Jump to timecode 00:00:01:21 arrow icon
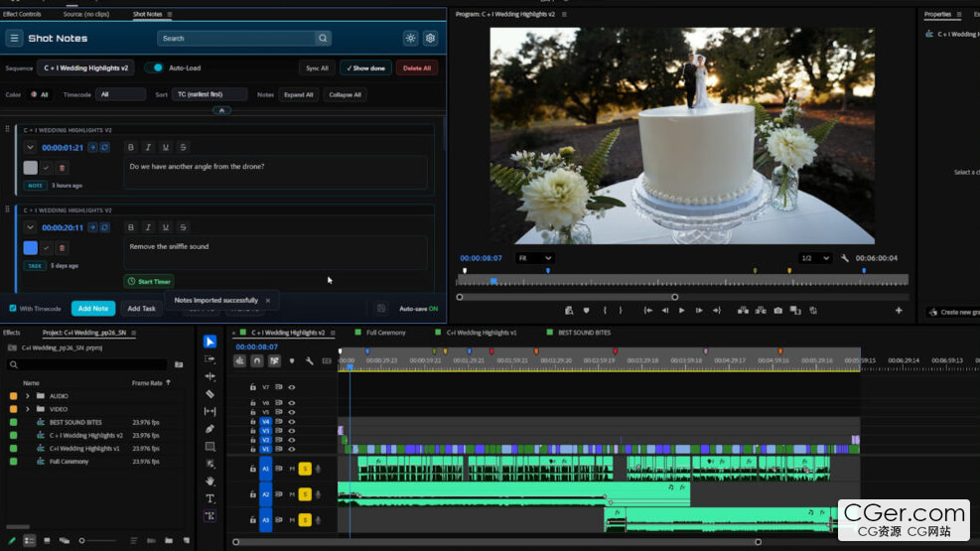Image resolution: width=980 pixels, height=551 pixels. point(92,148)
